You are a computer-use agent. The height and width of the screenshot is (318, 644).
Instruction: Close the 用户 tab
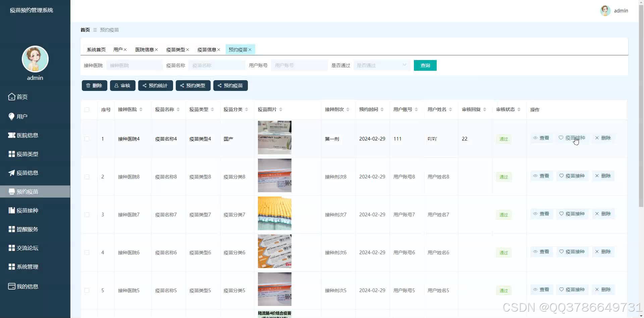pyautogui.click(x=125, y=50)
